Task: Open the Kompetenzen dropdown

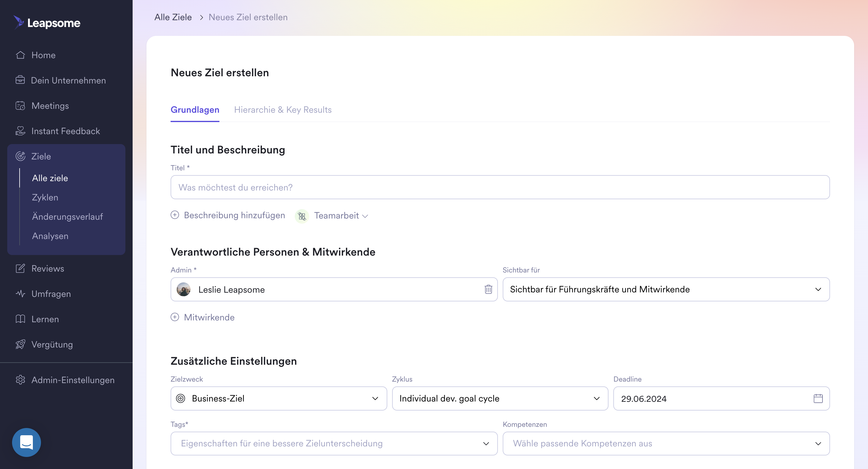Action: point(666,443)
